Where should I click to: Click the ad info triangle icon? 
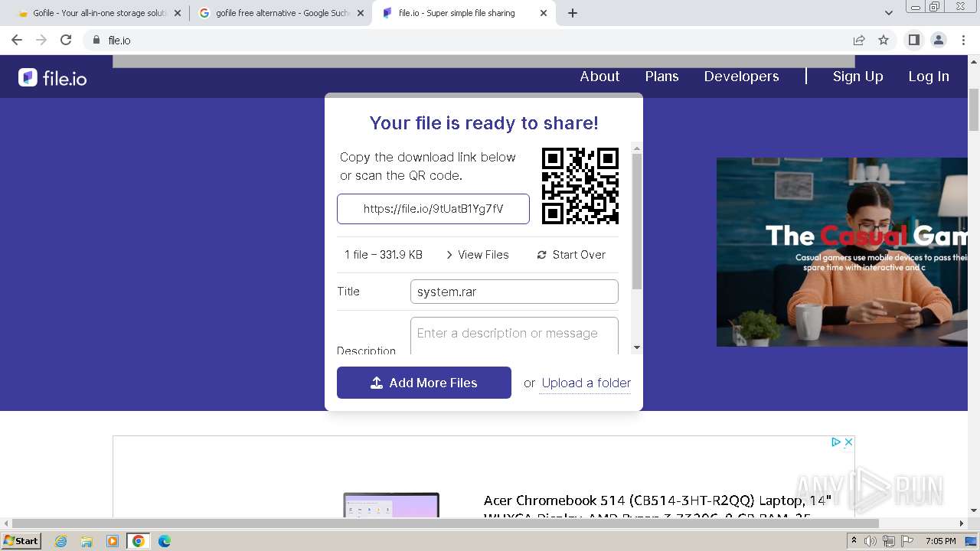tap(836, 442)
